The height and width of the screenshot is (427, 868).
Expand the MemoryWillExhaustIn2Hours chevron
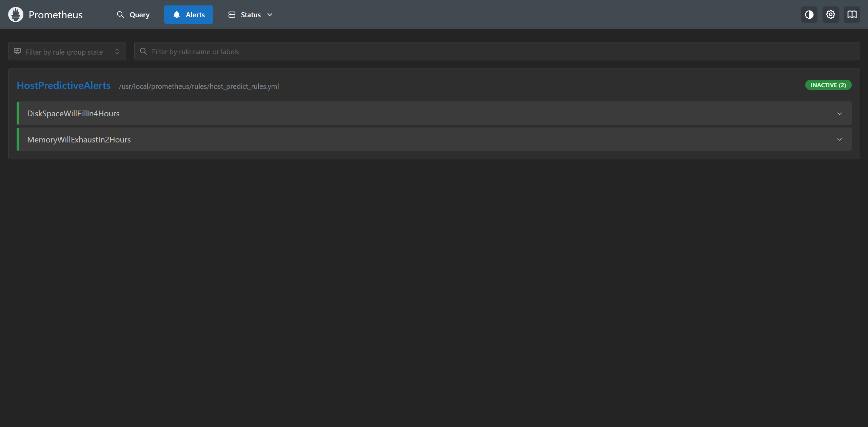pos(840,139)
